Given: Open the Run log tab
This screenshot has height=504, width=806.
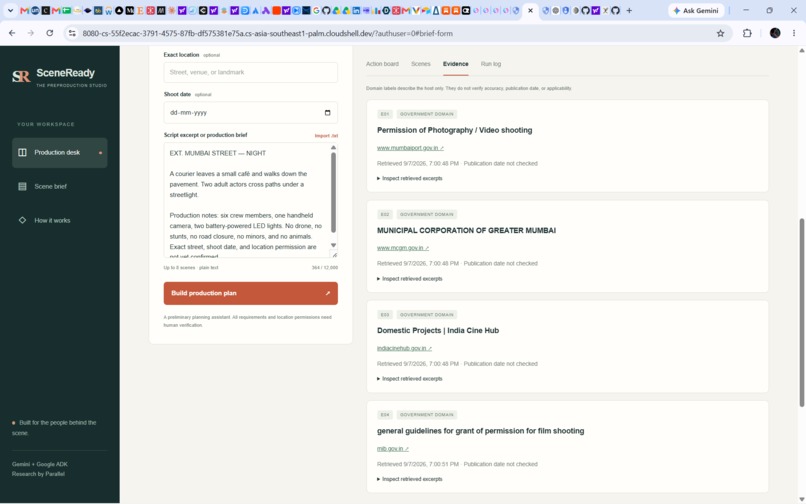Looking at the screenshot, I should tap(490, 64).
